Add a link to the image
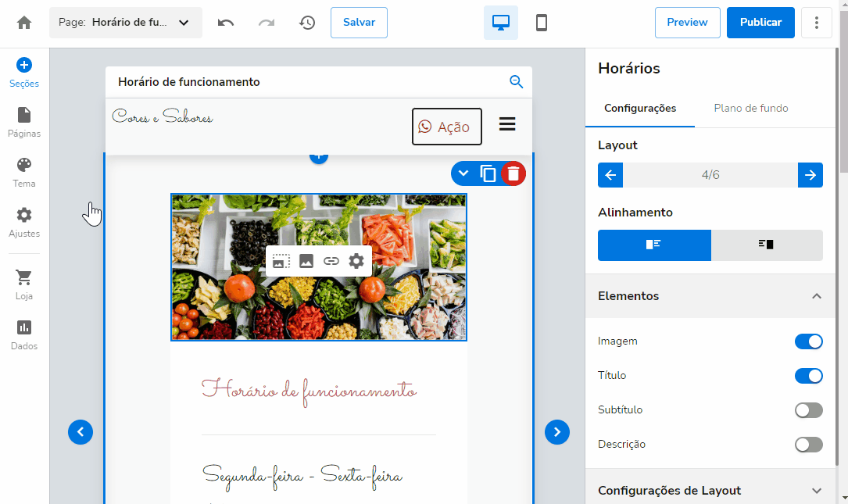The height and width of the screenshot is (504, 848). pos(331,261)
